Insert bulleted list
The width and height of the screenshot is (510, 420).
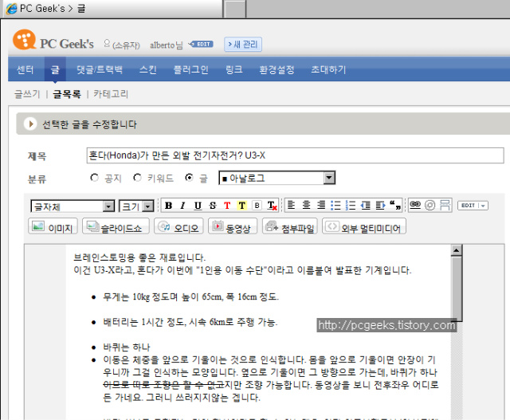335,206
